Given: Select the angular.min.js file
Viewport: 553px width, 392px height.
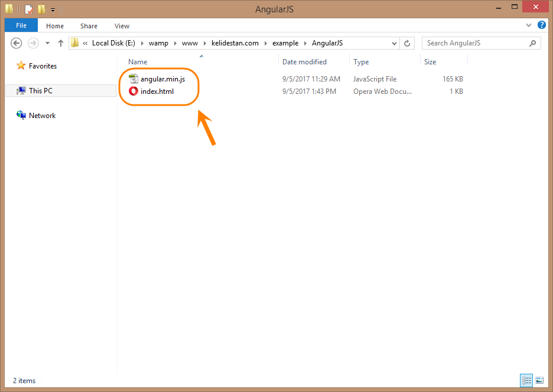Looking at the screenshot, I should point(162,79).
